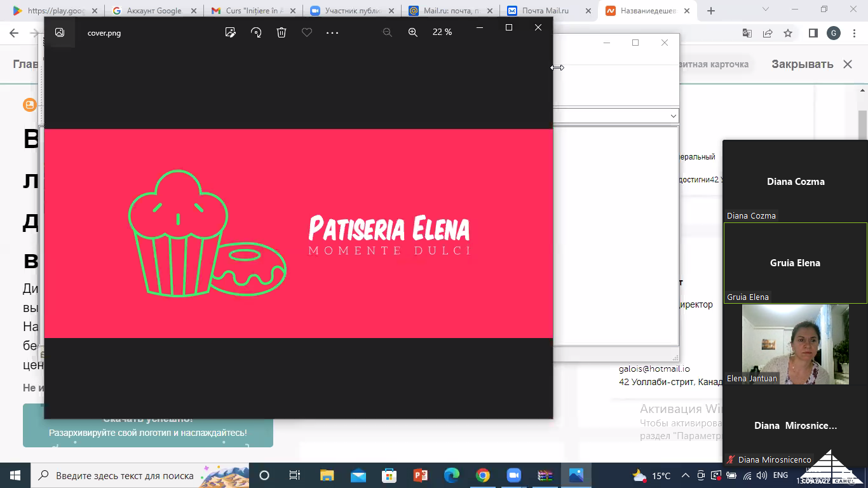Click the Закрывать button
Viewport: 868px width, 488px height.
pyautogui.click(x=811, y=64)
